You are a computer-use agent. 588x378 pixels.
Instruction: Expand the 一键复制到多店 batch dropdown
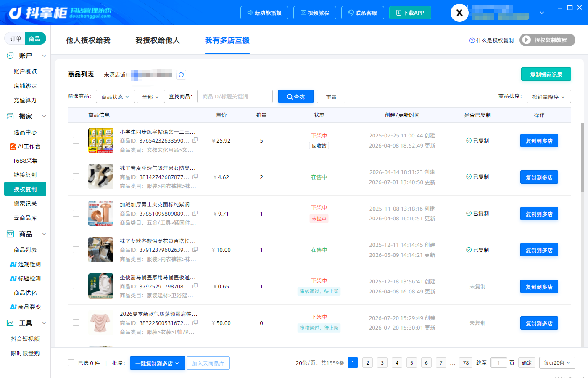pyautogui.click(x=157, y=363)
